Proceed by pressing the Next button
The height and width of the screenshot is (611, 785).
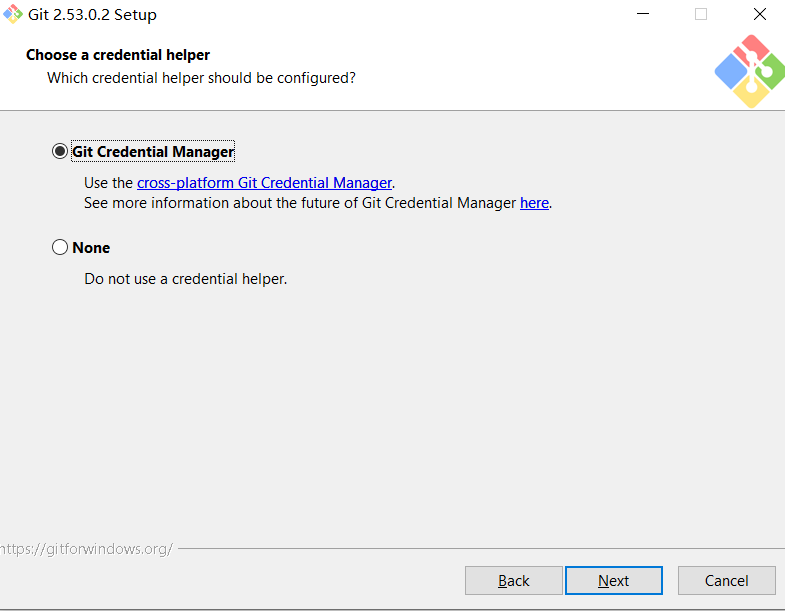(x=613, y=581)
